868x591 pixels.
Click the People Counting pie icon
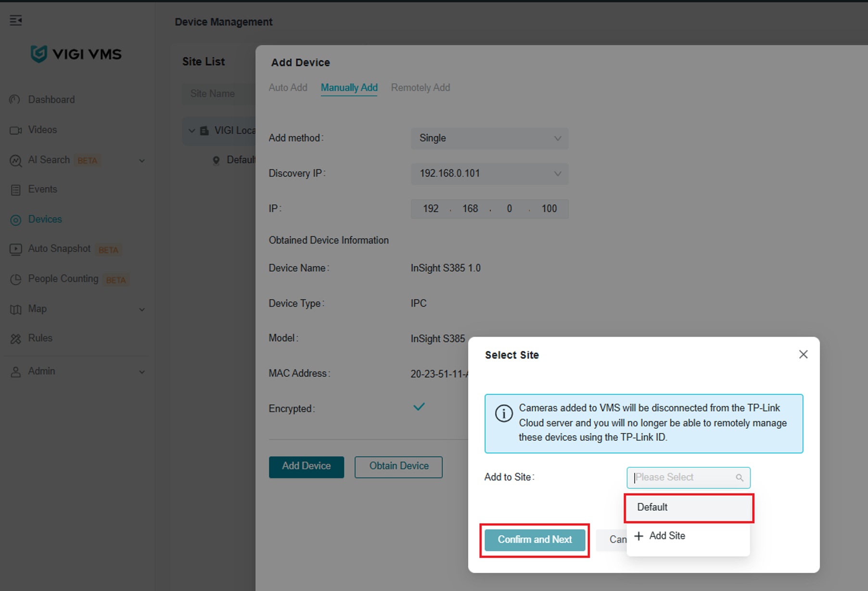(x=15, y=279)
